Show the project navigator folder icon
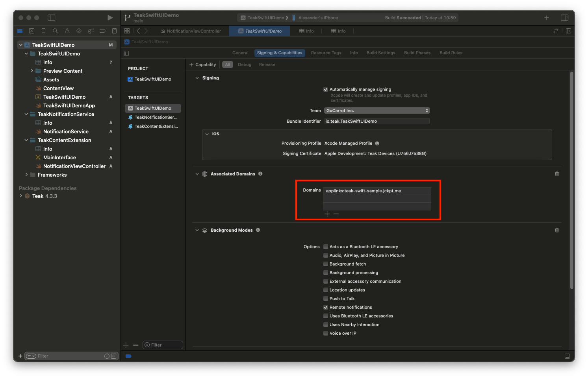This screenshot has width=588, height=378. (20, 31)
